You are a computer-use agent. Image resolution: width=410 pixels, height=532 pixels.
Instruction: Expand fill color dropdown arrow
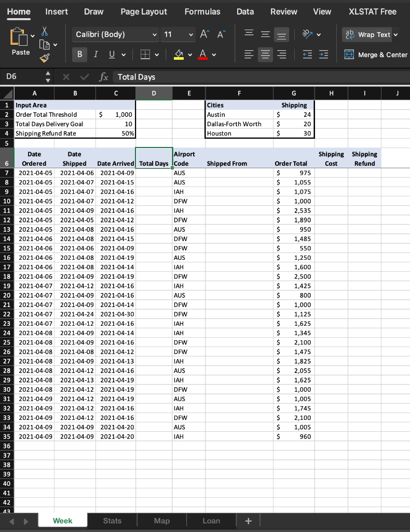click(190, 55)
